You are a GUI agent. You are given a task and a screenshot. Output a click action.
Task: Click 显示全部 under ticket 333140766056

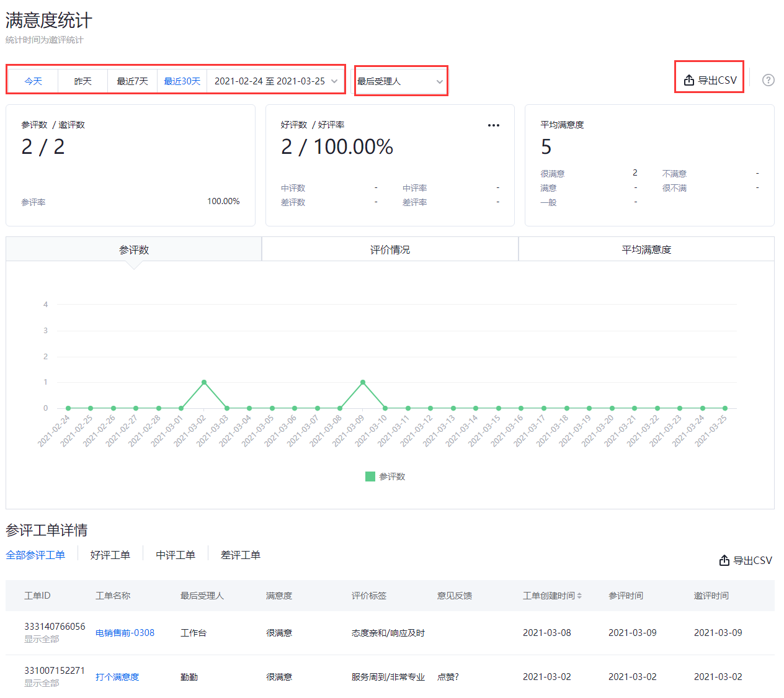42,639
